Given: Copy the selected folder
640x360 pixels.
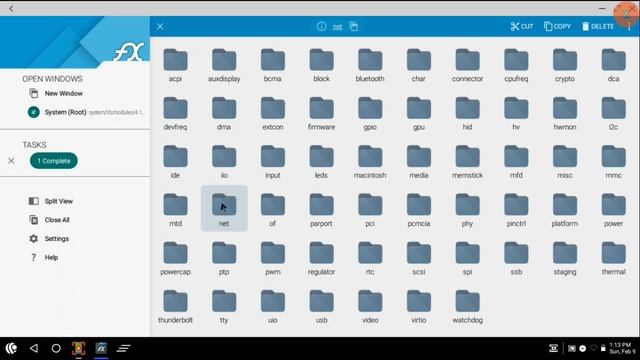Looking at the screenshot, I should point(557,27).
